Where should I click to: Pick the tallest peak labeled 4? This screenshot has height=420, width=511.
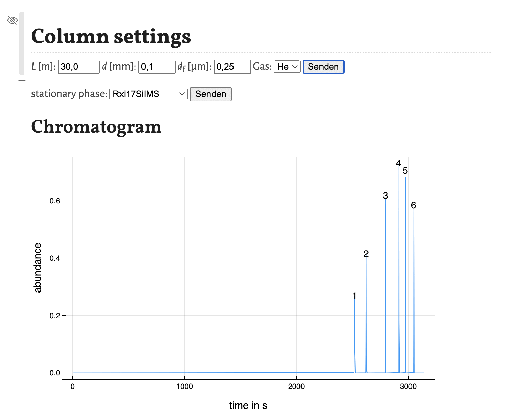[x=399, y=163]
